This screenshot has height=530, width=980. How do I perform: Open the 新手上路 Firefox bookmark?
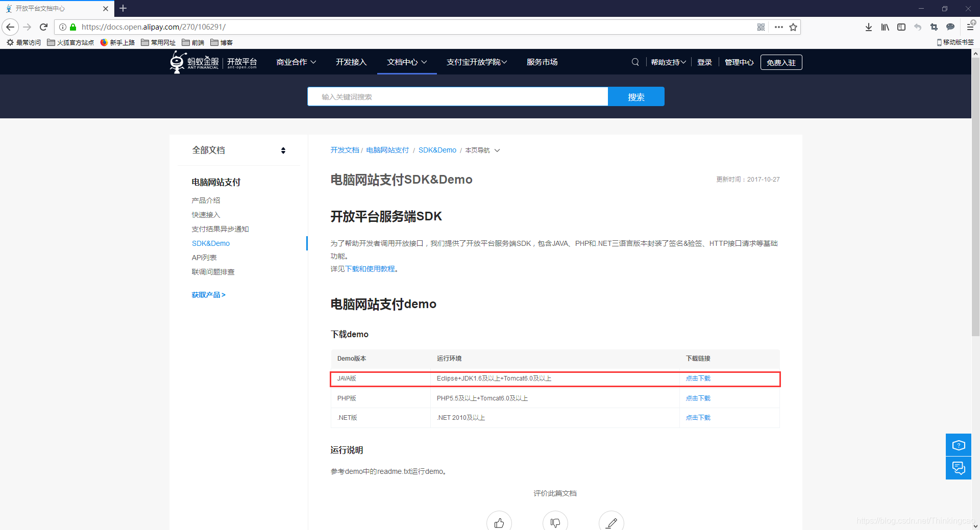coord(117,42)
